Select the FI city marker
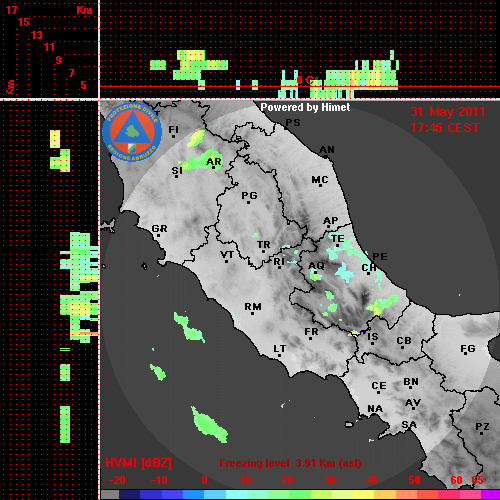This screenshot has width=500, height=500. click(x=173, y=136)
